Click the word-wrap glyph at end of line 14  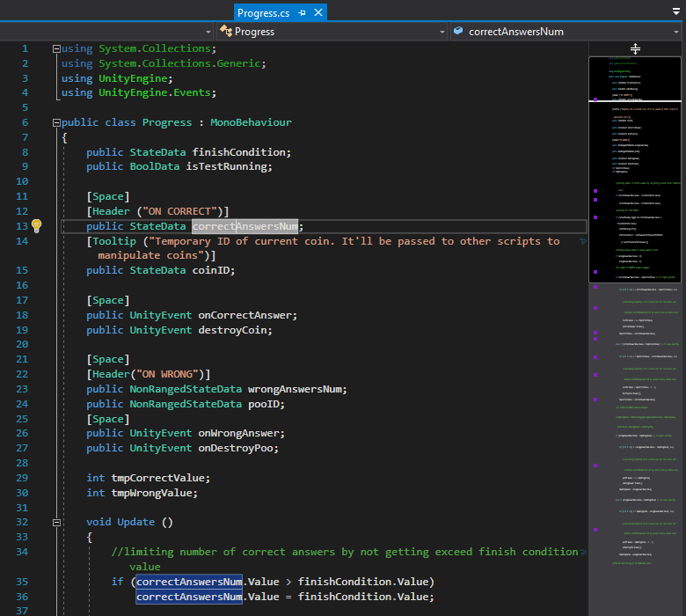point(582,241)
